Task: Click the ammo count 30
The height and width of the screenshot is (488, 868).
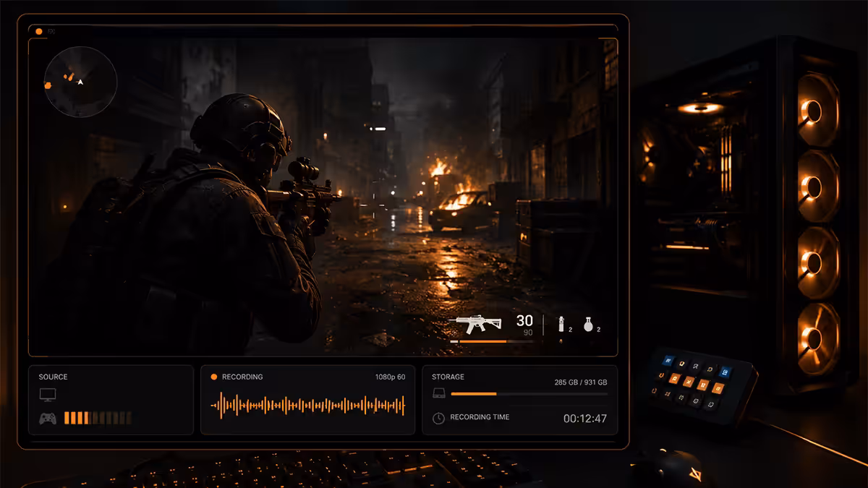Action: [x=524, y=320]
